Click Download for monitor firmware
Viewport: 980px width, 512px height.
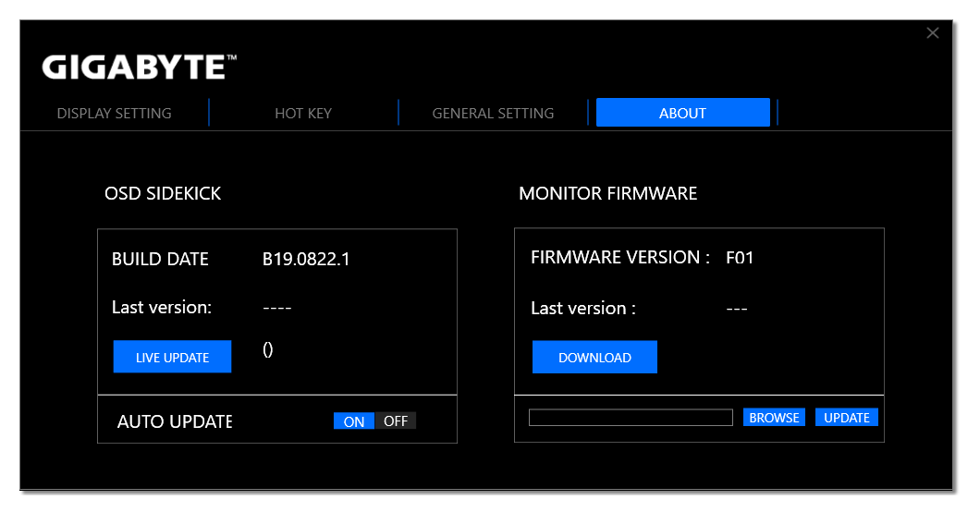[x=594, y=358]
